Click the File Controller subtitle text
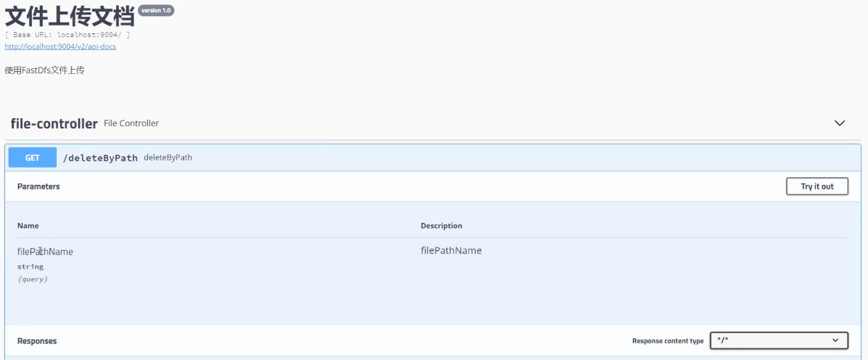 pos(131,123)
